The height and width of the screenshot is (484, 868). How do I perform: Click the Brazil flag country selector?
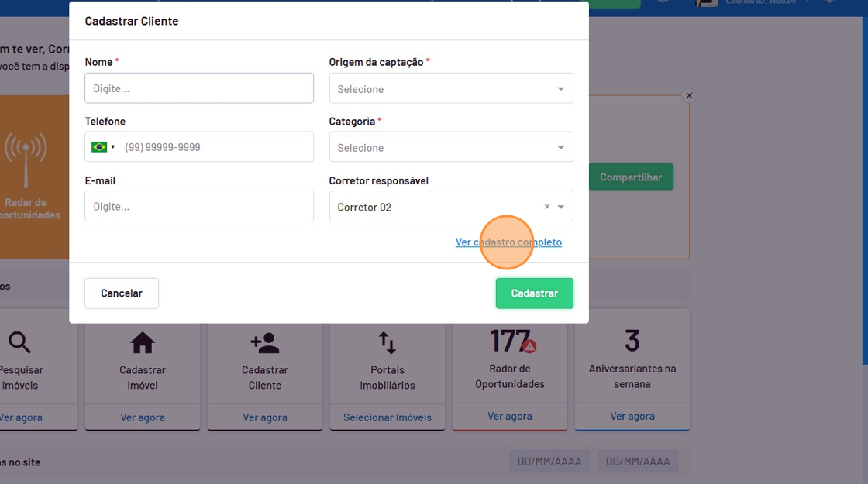point(102,147)
